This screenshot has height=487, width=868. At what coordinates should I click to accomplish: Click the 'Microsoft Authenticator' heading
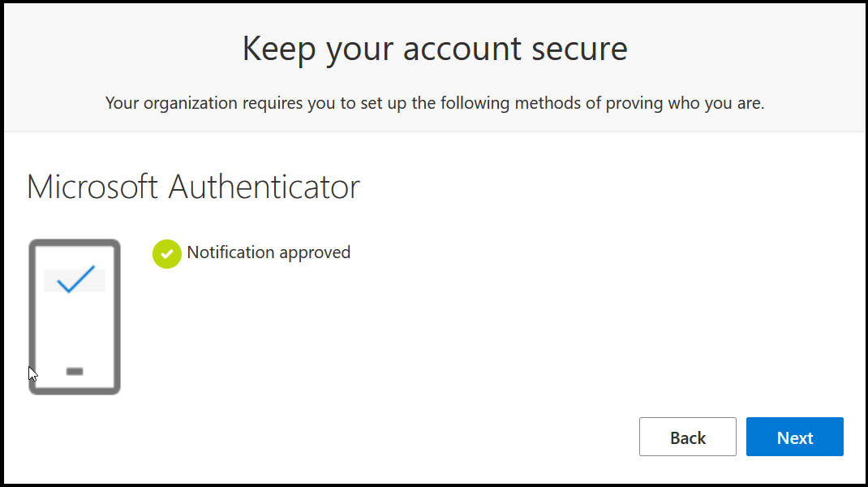[193, 187]
